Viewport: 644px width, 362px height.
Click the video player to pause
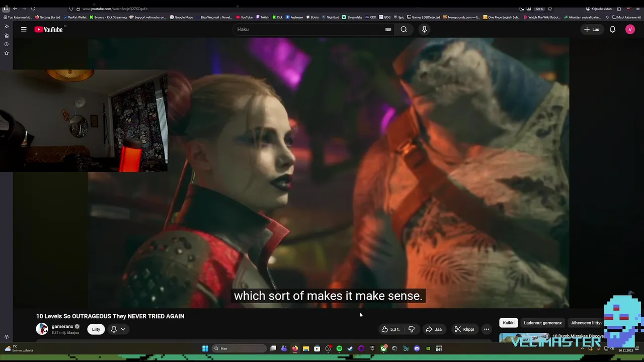[x=329, y=172]
